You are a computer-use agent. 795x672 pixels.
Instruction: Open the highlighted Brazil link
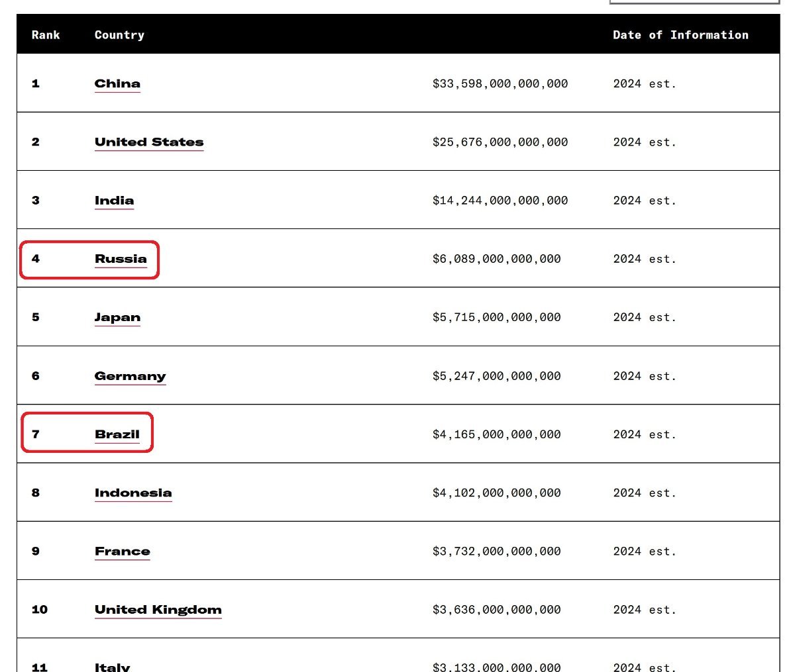point(117,434)
